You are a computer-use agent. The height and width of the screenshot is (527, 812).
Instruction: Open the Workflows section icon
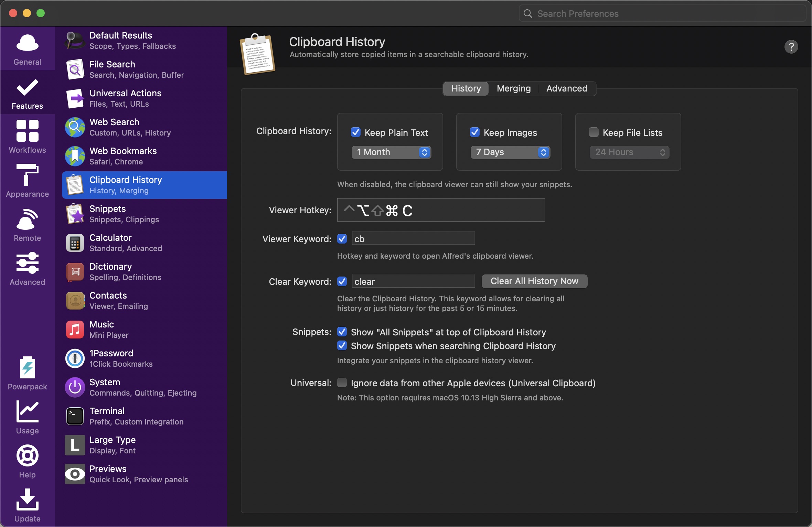27,131
